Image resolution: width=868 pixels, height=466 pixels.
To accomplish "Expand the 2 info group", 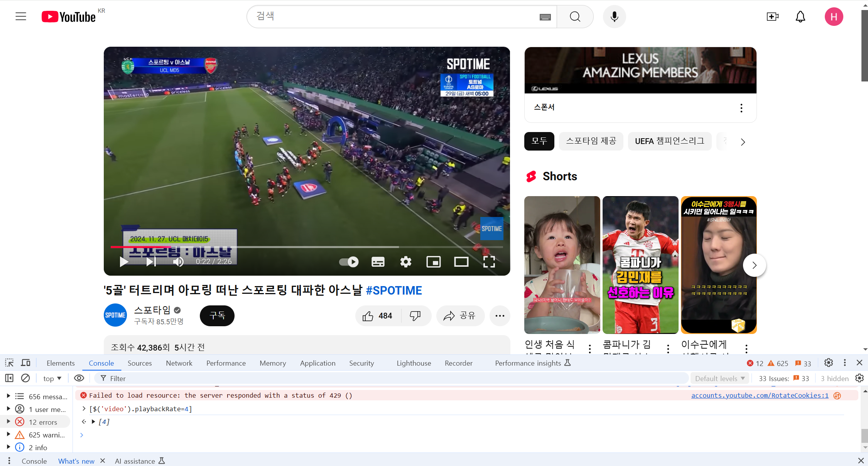I will pos(8,447).
